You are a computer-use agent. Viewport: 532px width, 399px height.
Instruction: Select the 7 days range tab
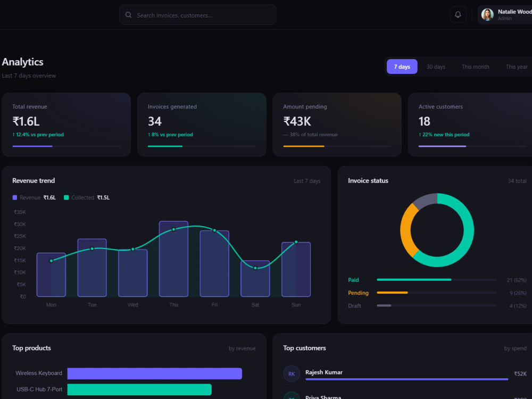(x=402, y=66)
